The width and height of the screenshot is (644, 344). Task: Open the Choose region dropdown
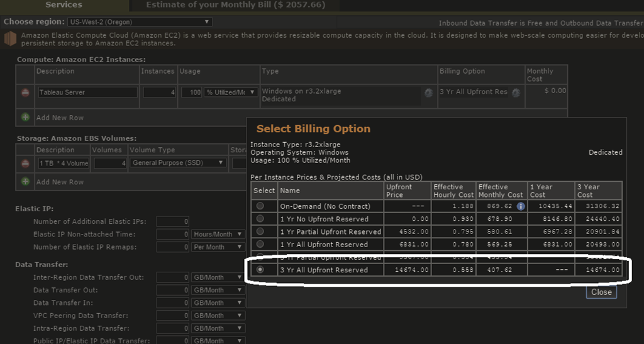(140, 22)
